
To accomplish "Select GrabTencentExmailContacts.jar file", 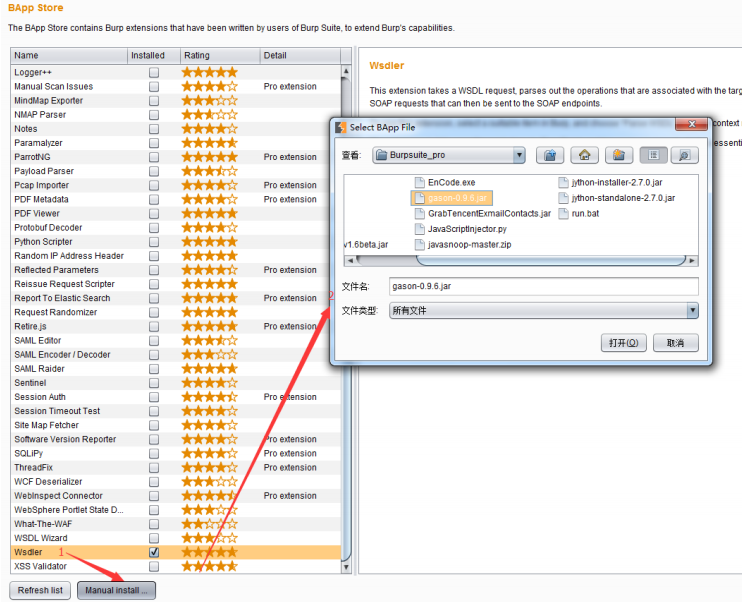I will tap(483, 213).
